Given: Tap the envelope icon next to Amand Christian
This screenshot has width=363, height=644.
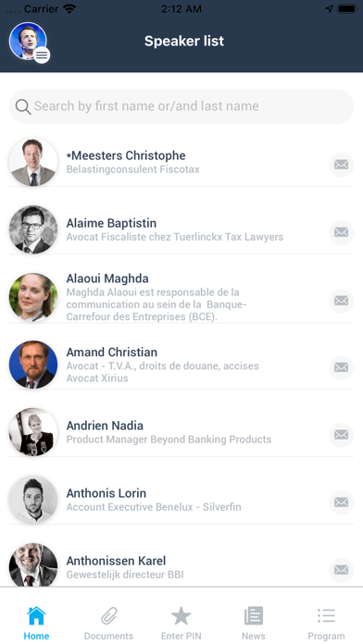Looking at the screenshot, I should point(341,367).
